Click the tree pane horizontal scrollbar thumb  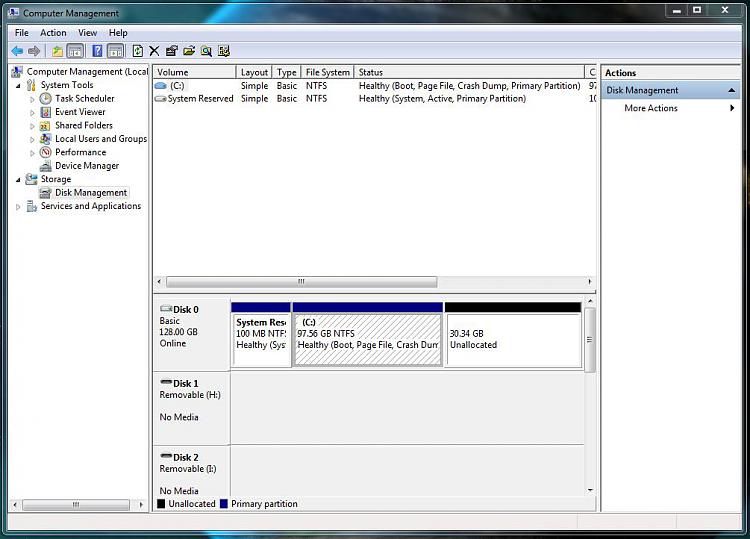tap(76, 505)
